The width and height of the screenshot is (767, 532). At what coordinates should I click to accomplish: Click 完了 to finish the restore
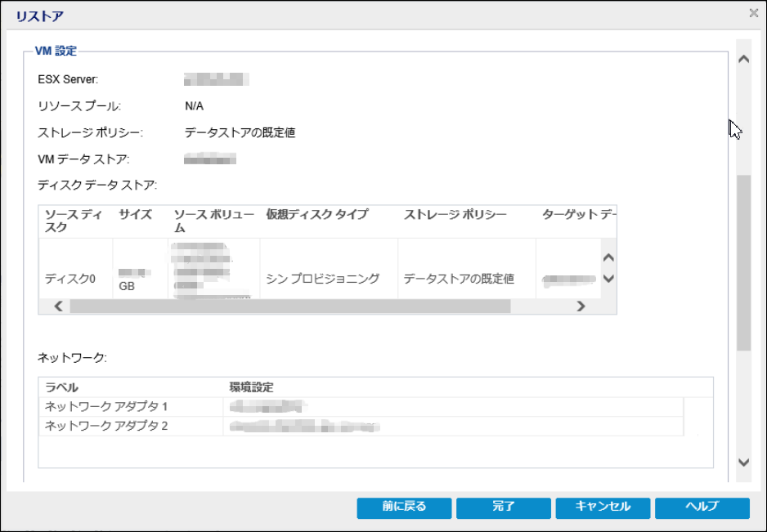click(x=503, y=507)
